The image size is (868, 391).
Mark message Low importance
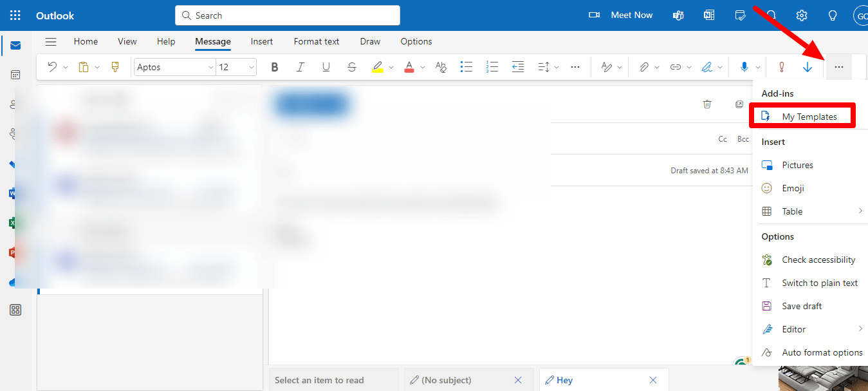click(808, 67)
